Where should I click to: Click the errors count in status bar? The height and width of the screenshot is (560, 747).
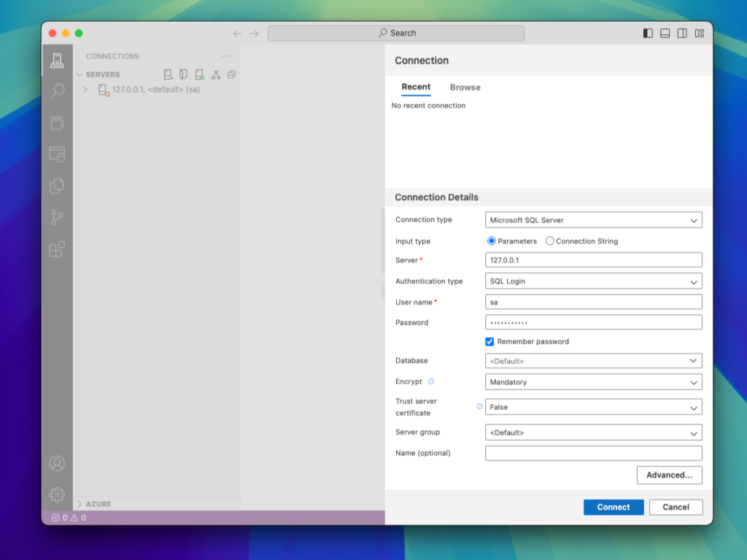pos(60,518)
